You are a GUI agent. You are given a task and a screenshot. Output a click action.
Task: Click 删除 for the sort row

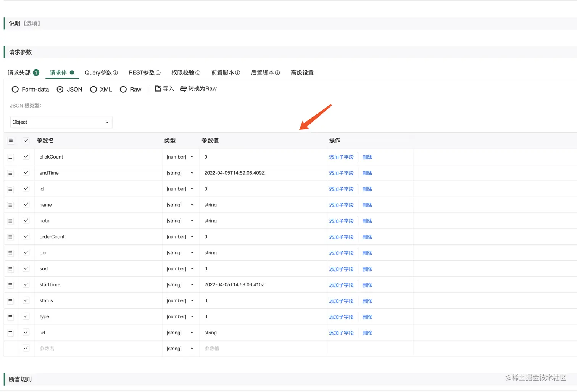coord(367,269)
